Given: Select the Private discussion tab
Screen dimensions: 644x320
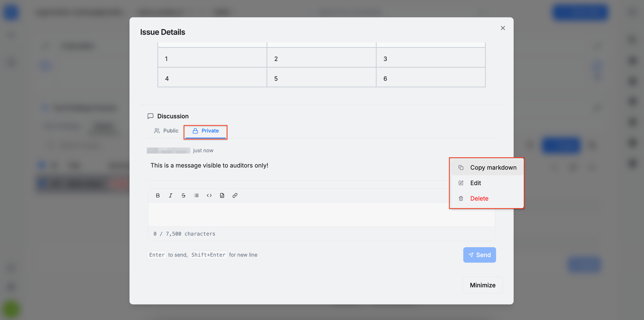Looking at the screenshot, I should (206, 131).
